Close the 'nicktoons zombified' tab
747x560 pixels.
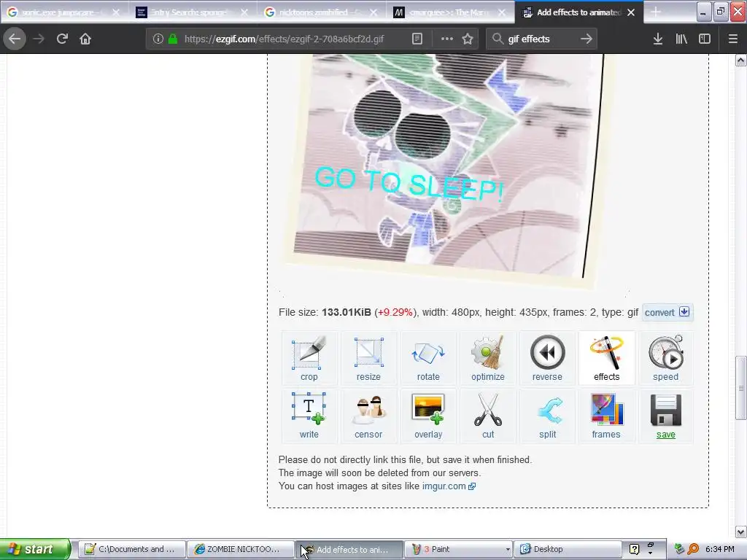[x=373, y=12]
